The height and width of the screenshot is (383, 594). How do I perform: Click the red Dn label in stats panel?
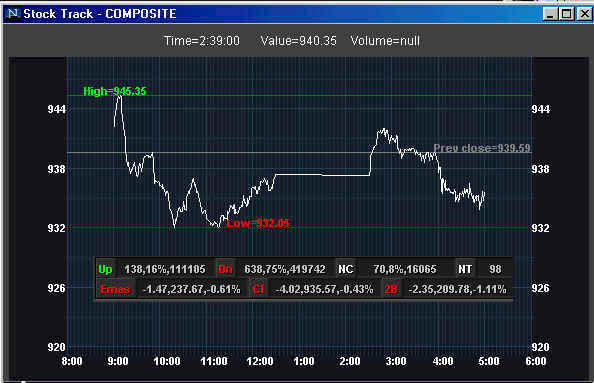(225, 269)
